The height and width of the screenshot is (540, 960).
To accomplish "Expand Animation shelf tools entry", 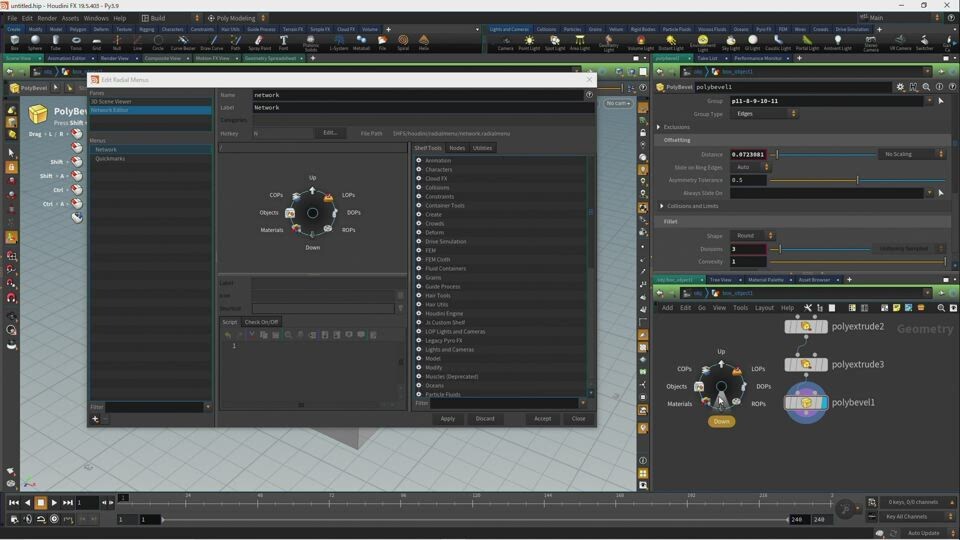I will (x=419, y=160).
